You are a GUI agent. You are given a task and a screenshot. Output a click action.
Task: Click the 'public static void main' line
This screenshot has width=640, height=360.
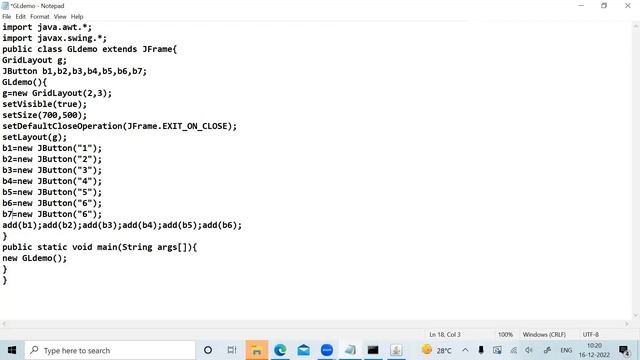(100, 247)
